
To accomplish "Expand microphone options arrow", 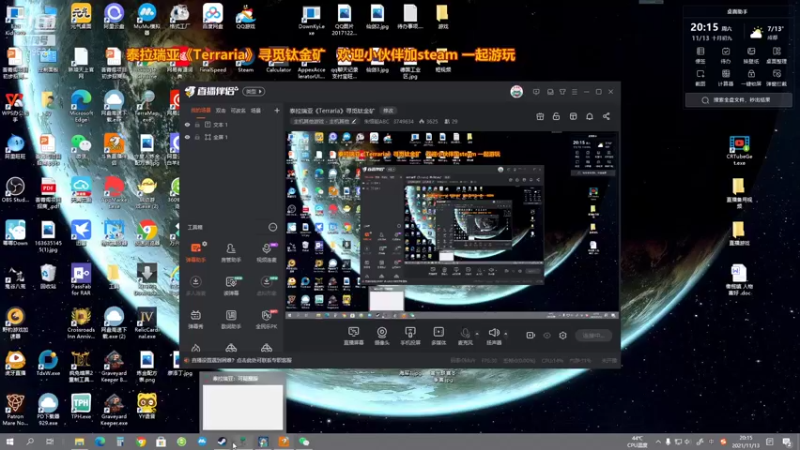I will click(x=477, y=334).
